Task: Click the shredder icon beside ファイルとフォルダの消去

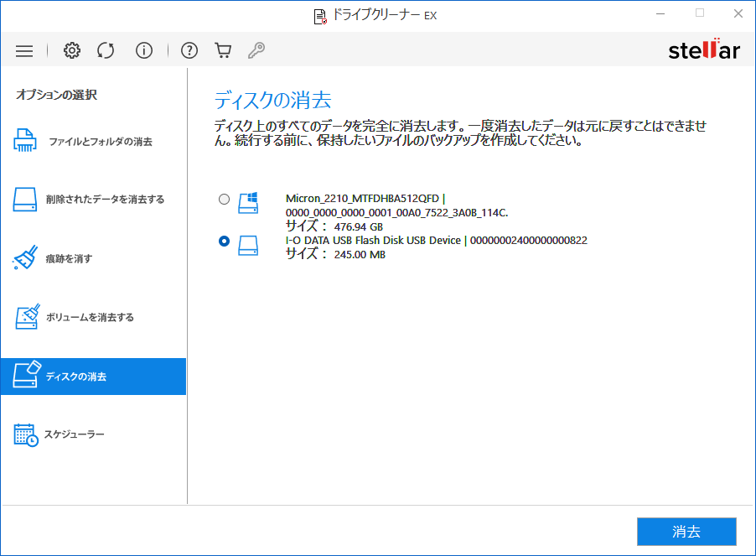Action: coord(25,140)
